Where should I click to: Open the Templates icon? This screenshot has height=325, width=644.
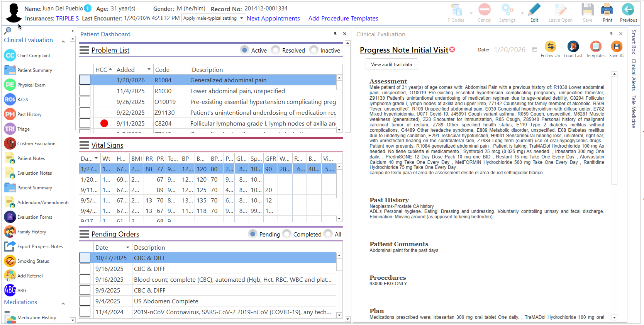[x=596, y=47]
